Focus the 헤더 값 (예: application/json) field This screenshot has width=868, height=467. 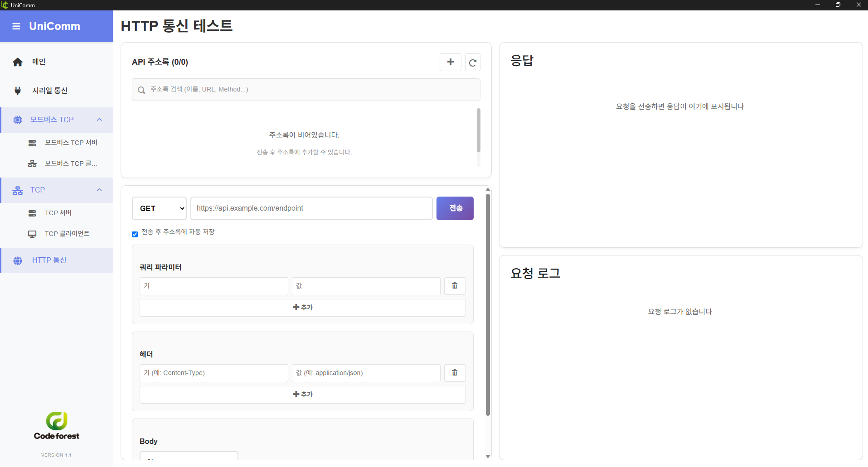click(366, 373)
